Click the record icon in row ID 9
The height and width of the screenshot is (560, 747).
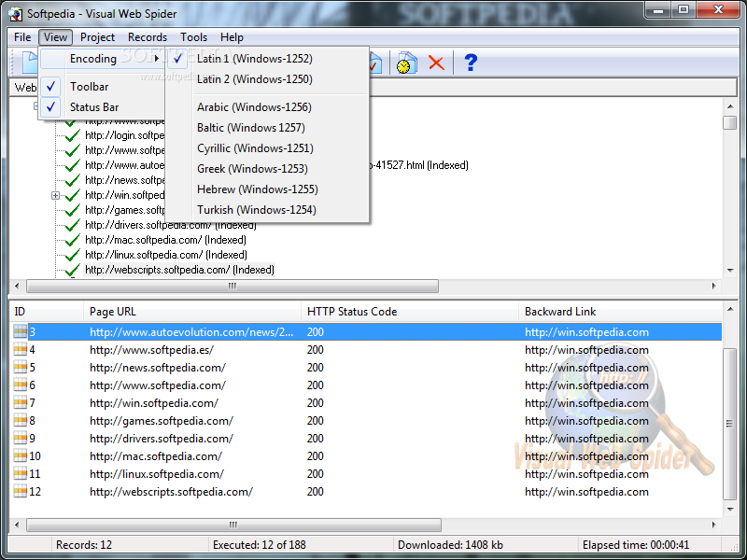(20, 438)
